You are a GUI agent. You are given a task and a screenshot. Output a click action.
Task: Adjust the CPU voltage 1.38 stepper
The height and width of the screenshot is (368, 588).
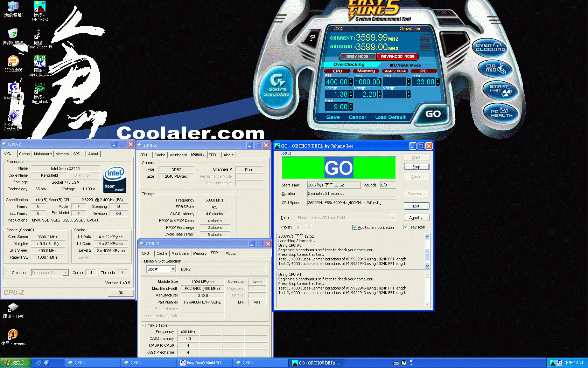pyautogui.click(x=351, y=94)
